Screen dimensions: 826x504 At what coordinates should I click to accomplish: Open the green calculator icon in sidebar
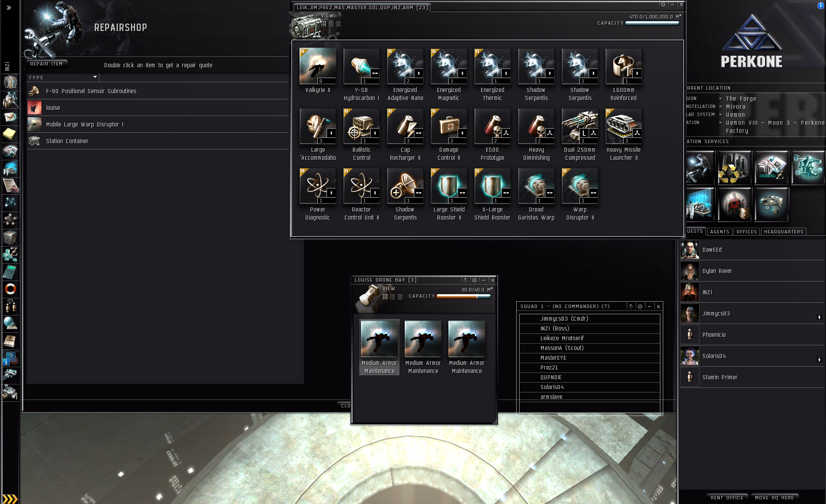pos(10,272)
